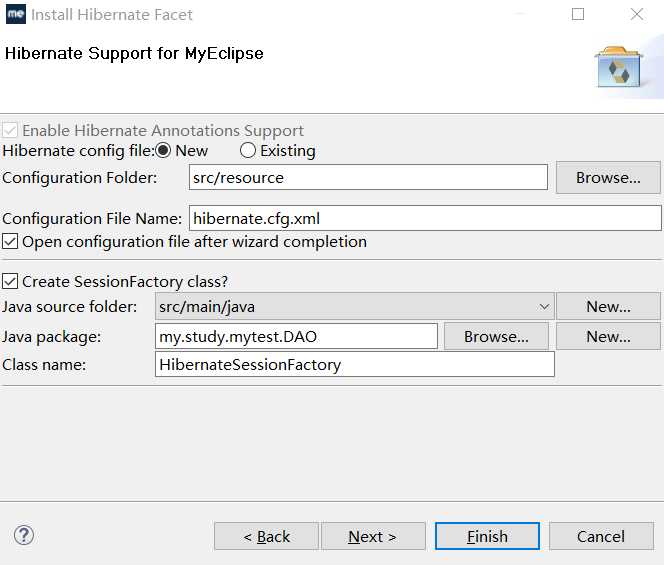Maximize the Install Hibernate Facet dialog
The height and width of the screenshot is (565, 664).
(x=578, y=14)
